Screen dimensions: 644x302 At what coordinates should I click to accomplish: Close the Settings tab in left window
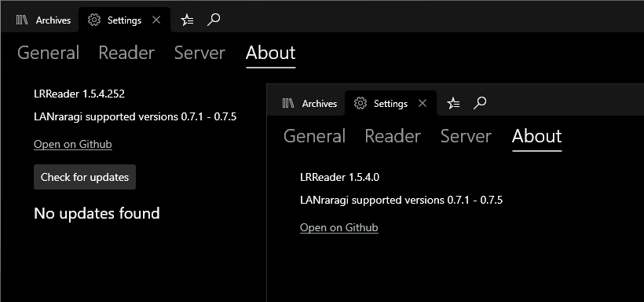156,20
